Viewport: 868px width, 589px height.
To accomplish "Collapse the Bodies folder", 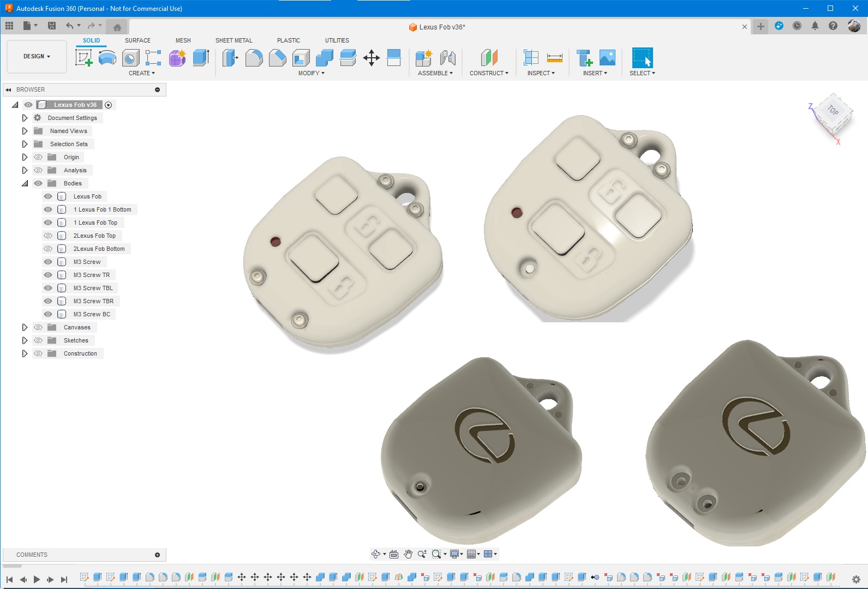I will pyautogui.click(x=25, y=183).
